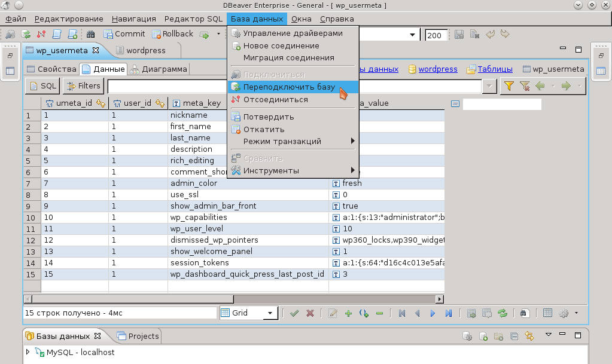Click grid layout icon near gear
The height and width of the screenshot is (364, 612).
[547, 313]
